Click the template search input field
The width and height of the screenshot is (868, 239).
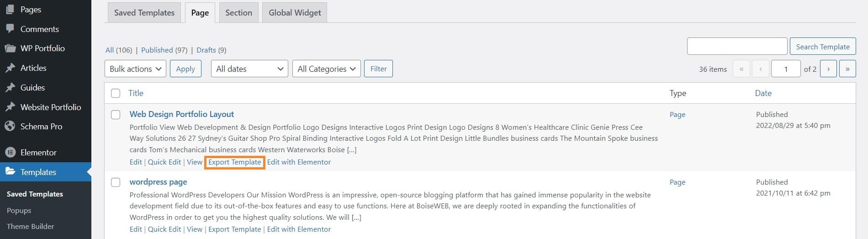tap(737, 46)
